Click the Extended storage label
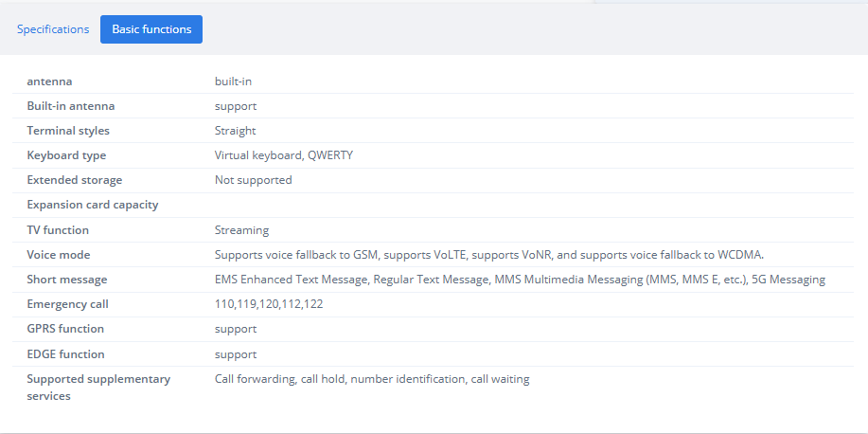 [x=74, y=180]
